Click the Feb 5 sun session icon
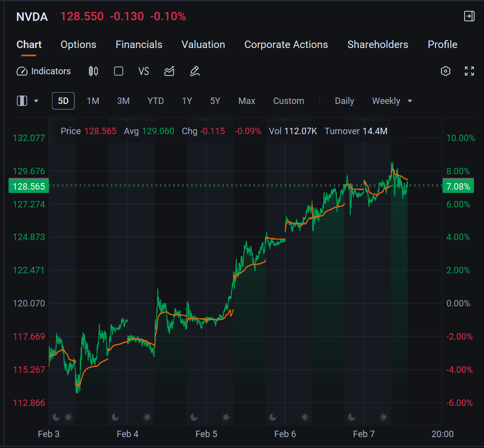The height and width of the screenshot is (448, 484). [x=226, y=417]
